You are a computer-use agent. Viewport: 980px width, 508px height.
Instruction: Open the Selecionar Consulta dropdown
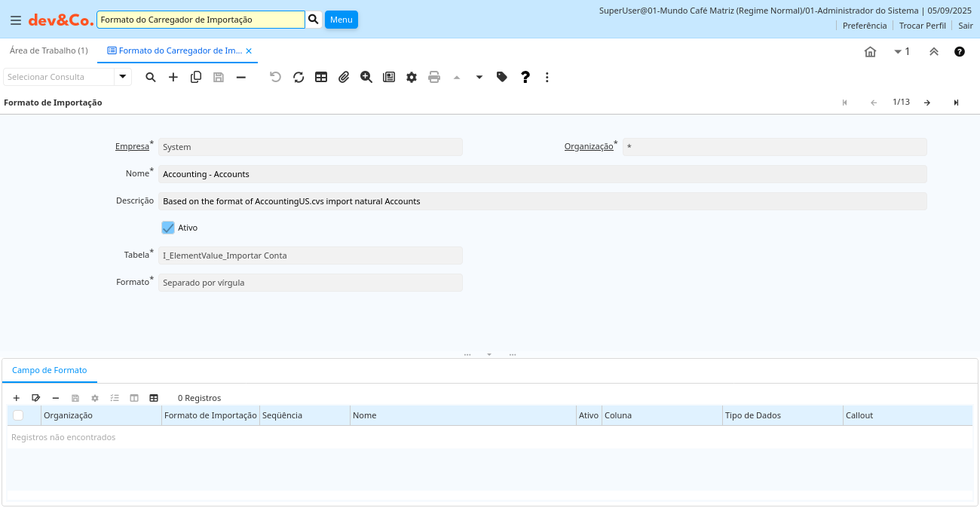click(122, 77)
